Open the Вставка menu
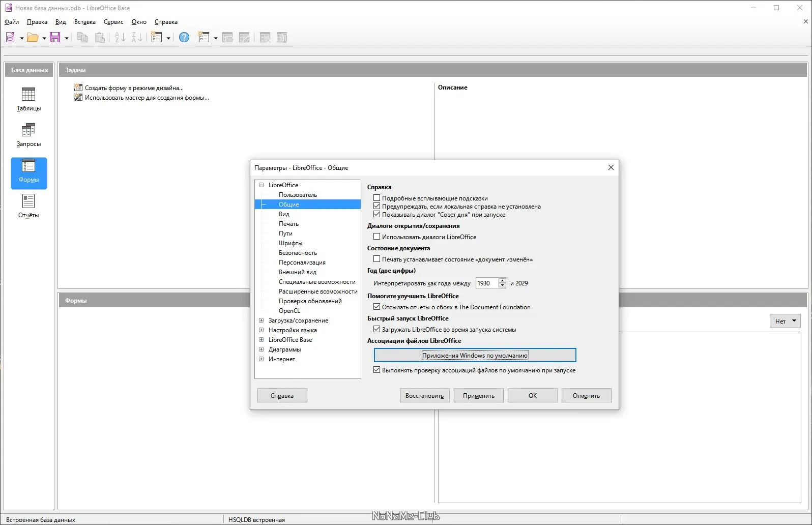Image resolution: width=812 pixels, height=525 pixels. click(85, 22)
